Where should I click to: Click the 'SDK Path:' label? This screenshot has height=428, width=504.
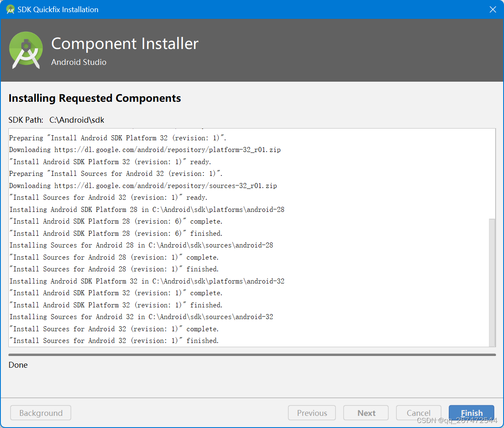point(26,120)
